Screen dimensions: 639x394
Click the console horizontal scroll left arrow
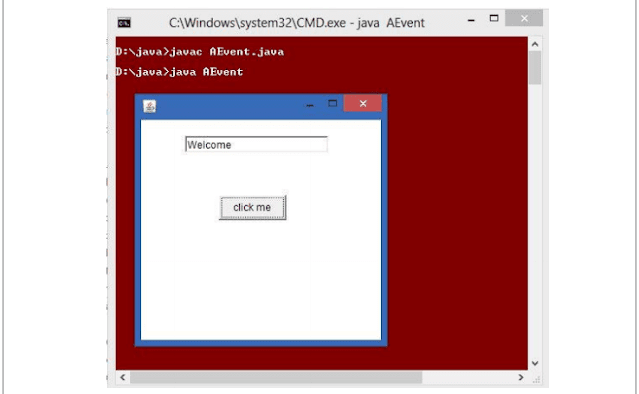pyautogui.click(x=123, y=377)
